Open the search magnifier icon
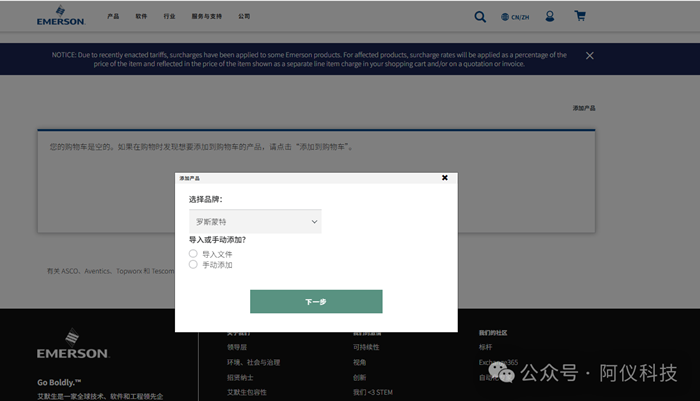Viewport: 700px width, 401px height. [480, 17]
